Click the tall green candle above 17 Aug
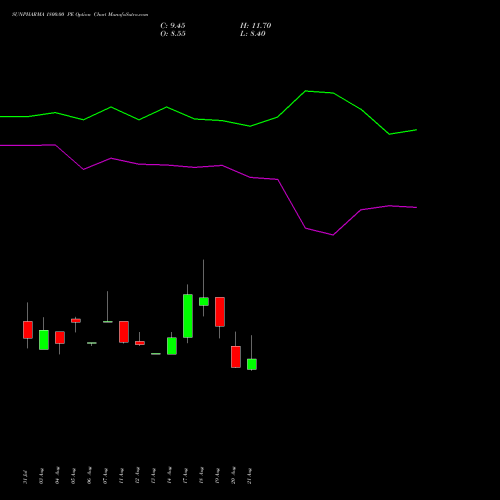This screenshot has width=500, height=500. [x=188, y=316]
